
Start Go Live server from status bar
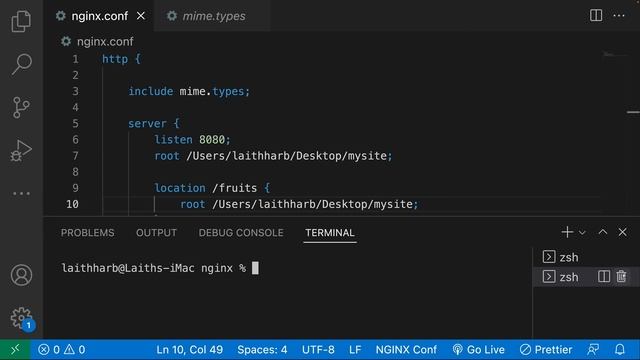pyautogui.click(x=478, y=350)
